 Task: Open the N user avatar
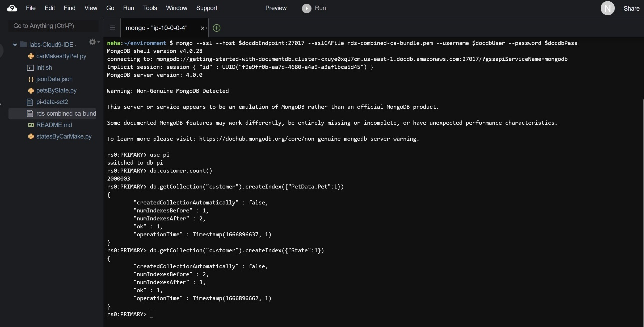607,8
